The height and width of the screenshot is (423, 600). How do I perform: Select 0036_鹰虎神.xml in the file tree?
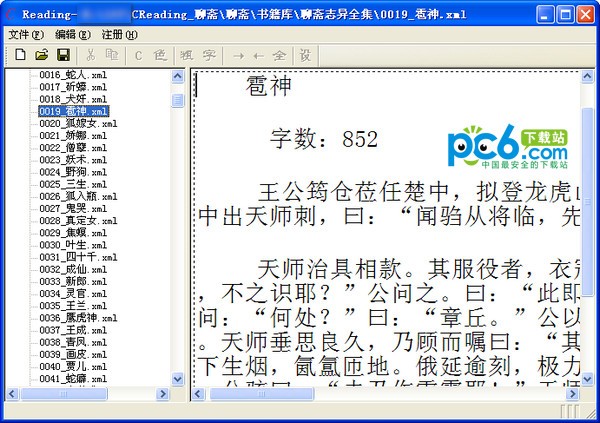tap(78, 318)
